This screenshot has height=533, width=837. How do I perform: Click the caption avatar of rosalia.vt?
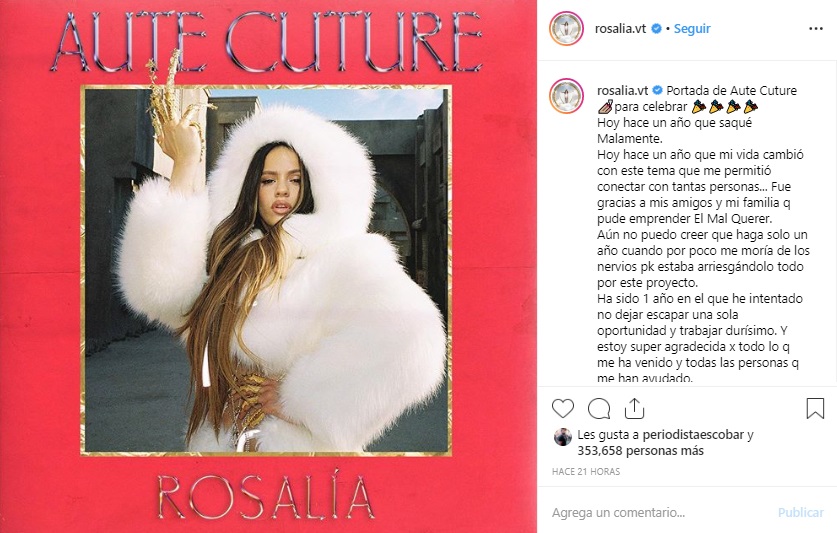tap(566, 96)
